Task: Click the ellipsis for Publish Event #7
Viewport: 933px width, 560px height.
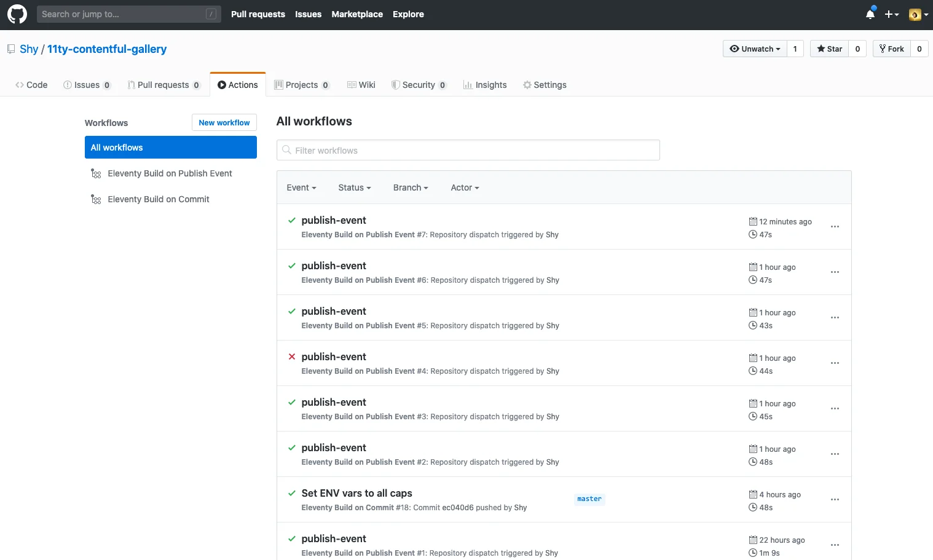Action: 835,227
